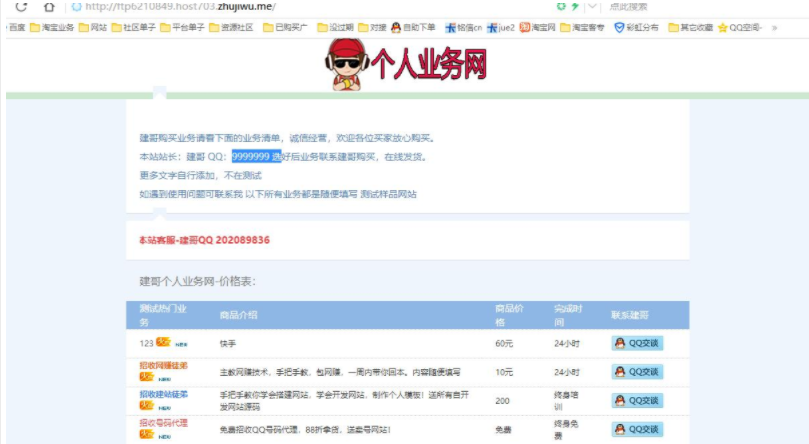Screen dimensions: 809x444
Task: Click the 点此搜索 search field
Action: click(628, 7)
